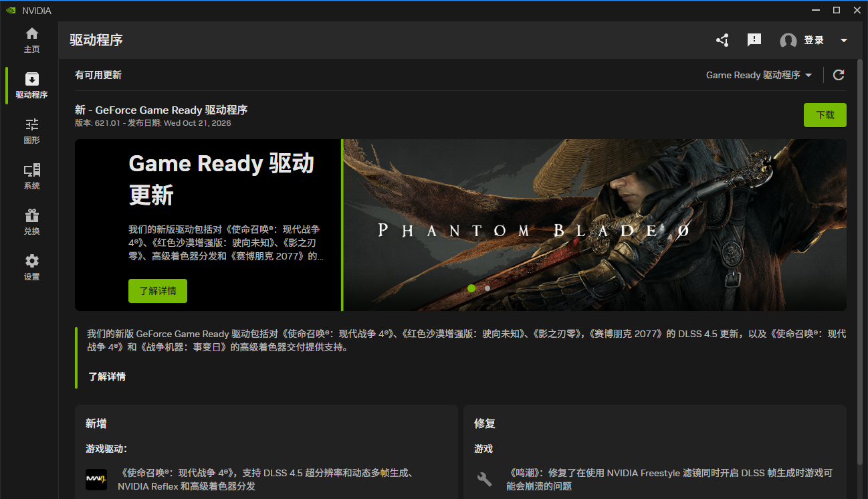Open the feedback message icon
Viewport: 868px width, 499px height.
(x=754, y=40)
